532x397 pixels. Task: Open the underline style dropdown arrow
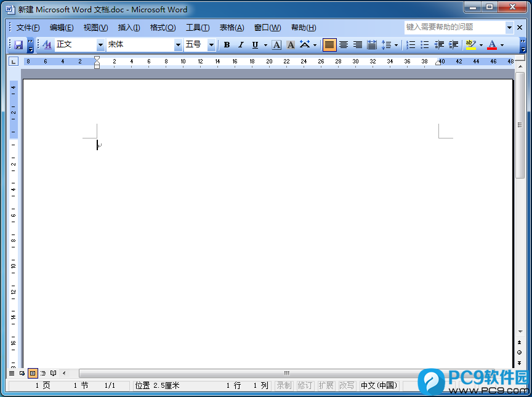click(265, 45)
